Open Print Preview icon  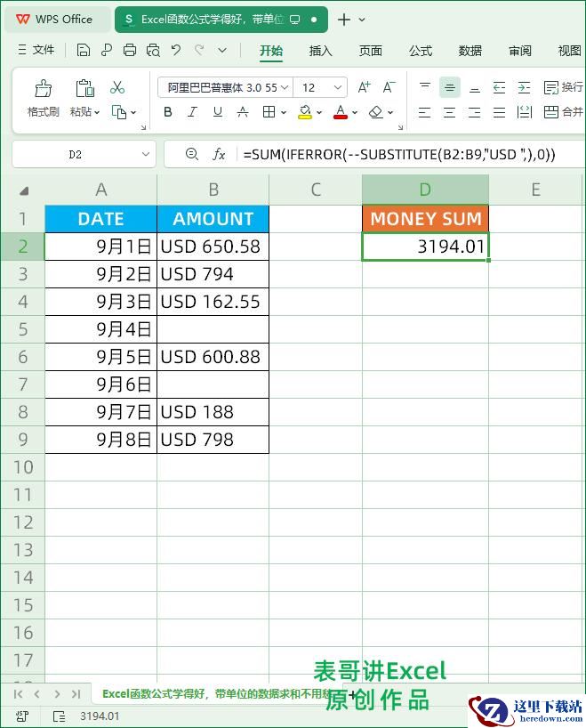[x=153, y=50]
